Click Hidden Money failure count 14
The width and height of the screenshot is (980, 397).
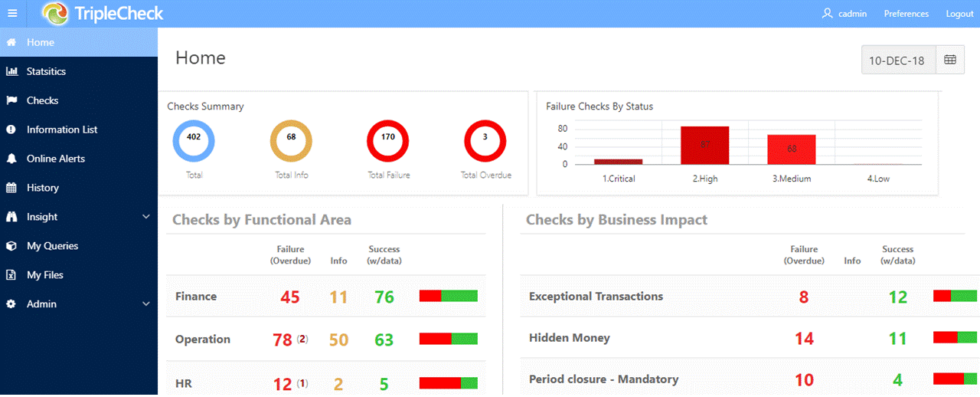coord(804,338)
